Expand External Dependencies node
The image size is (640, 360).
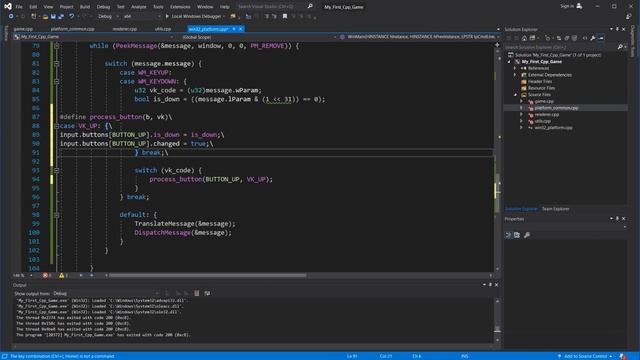tap(515, 75)
